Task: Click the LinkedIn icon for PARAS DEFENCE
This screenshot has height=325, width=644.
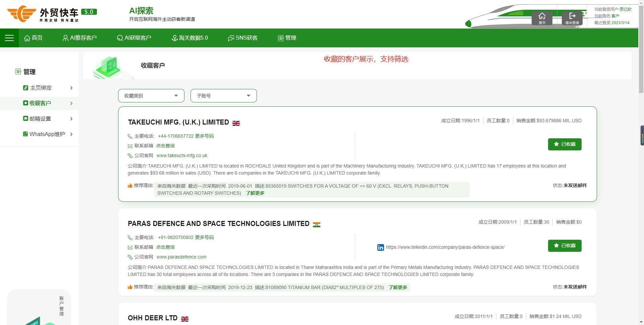Action: click(381, 247)
